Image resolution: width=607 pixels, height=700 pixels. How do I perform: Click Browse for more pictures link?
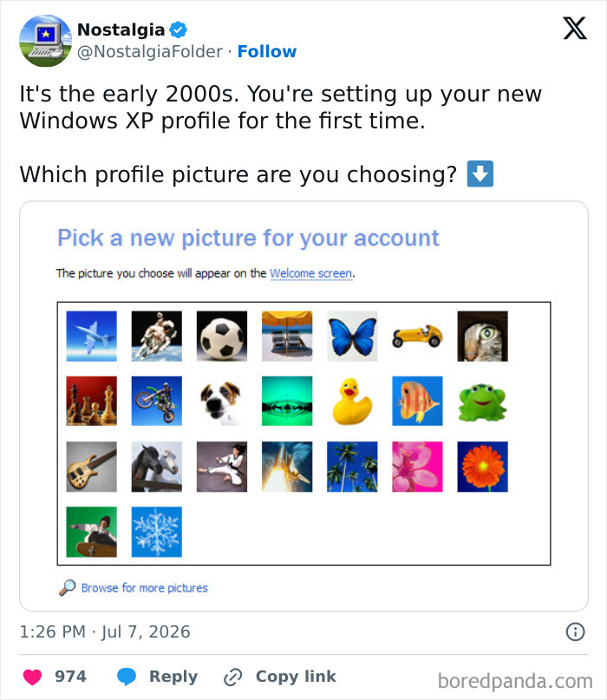[x=144, y=588]
